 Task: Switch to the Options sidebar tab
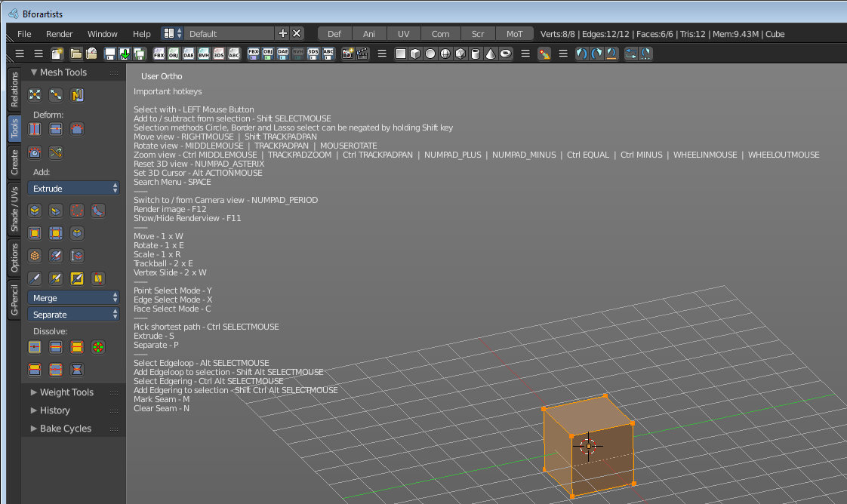click(x=14, y=257)
